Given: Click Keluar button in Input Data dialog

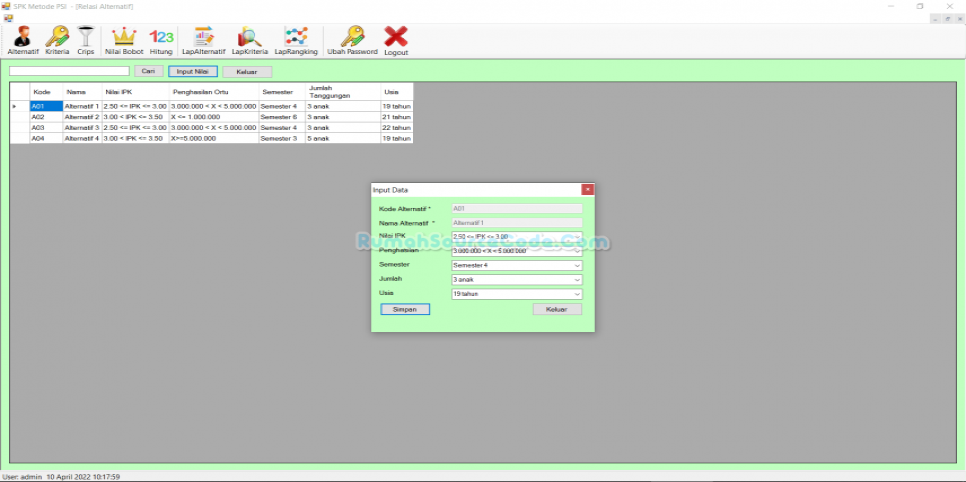Looking at the screenshot, I should [x=557, y=310].
